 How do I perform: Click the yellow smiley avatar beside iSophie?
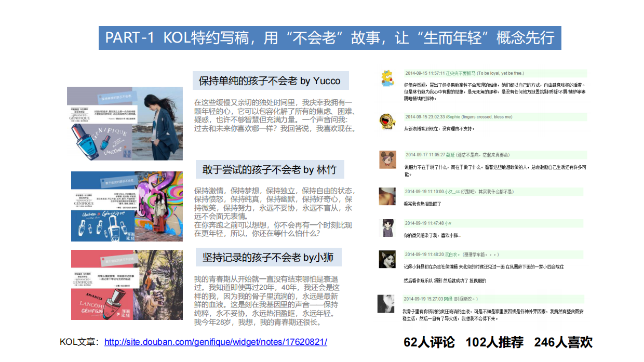coord(387,122)
